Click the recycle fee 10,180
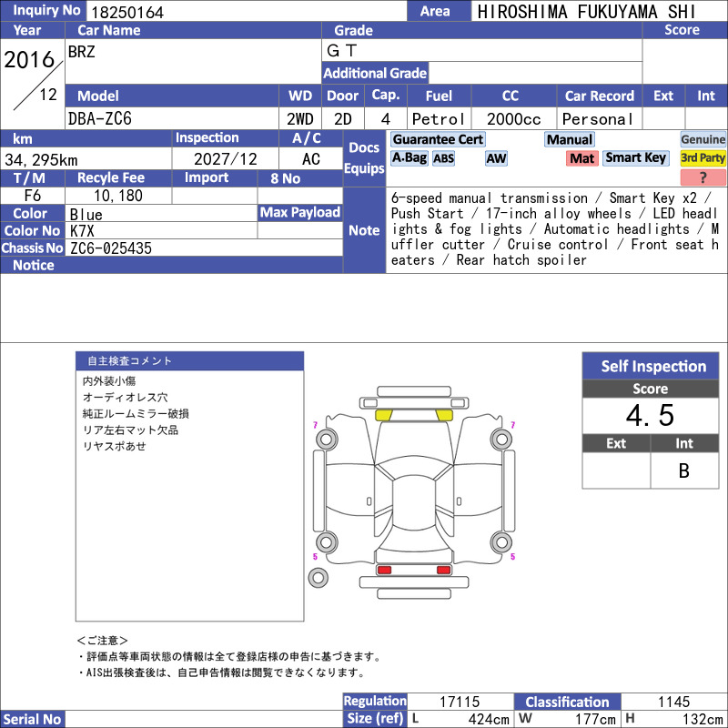728x728 pixels. pyautogui.click(x=118, y=196)
